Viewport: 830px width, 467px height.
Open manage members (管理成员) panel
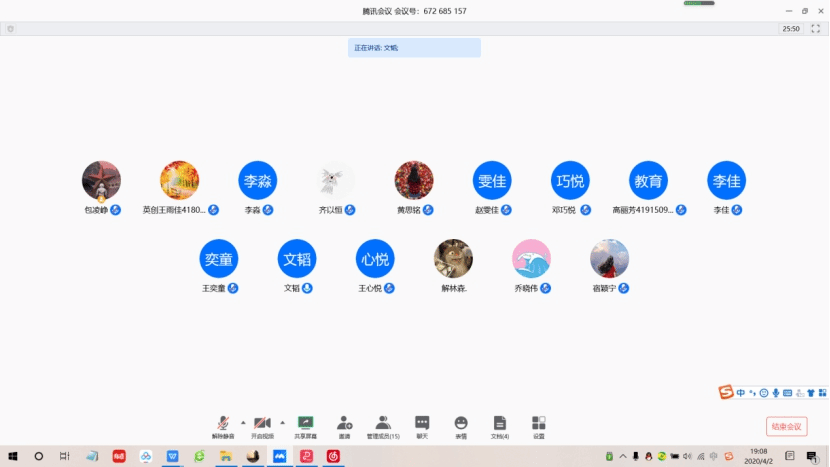383,425
